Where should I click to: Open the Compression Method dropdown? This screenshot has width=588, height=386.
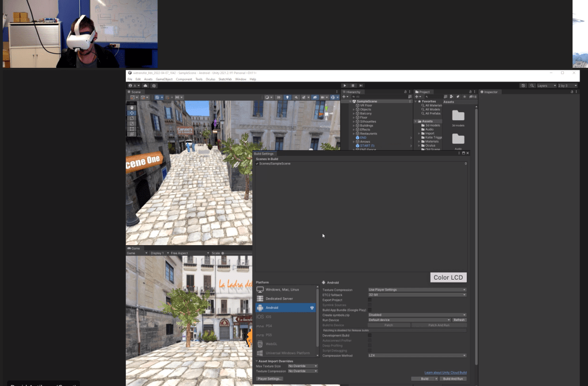point(417,356)
